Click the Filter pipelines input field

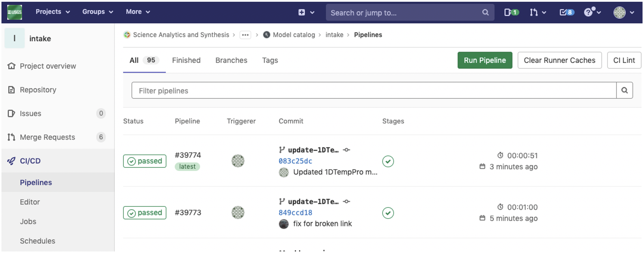[x=374, y=90]
